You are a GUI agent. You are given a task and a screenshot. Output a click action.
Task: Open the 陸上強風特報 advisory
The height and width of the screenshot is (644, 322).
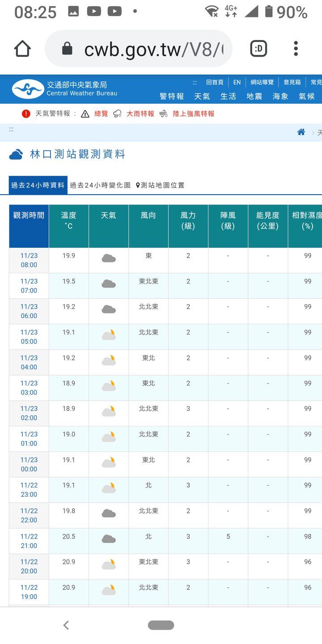tap(194, 114)
